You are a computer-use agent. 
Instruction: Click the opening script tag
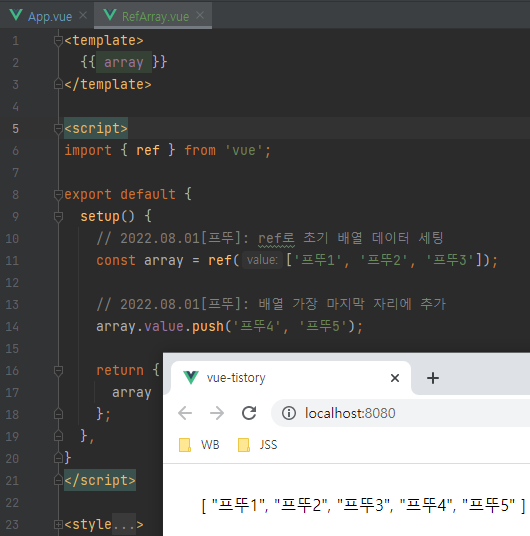click(x=96, y=129)
